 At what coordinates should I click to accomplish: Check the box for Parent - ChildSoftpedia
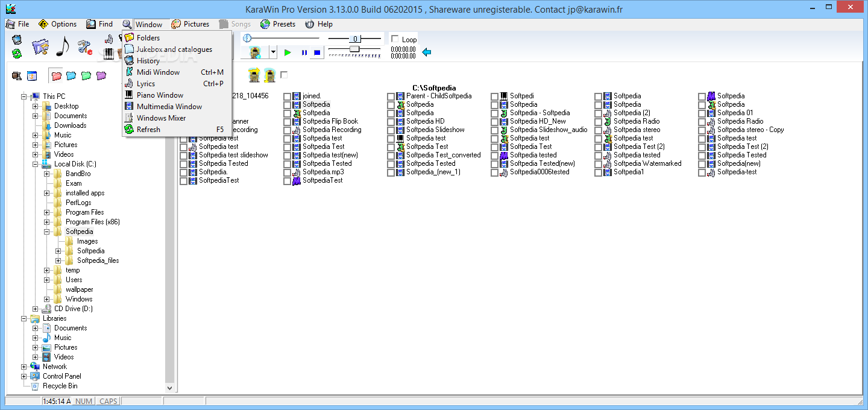click(x=391, y=96)
